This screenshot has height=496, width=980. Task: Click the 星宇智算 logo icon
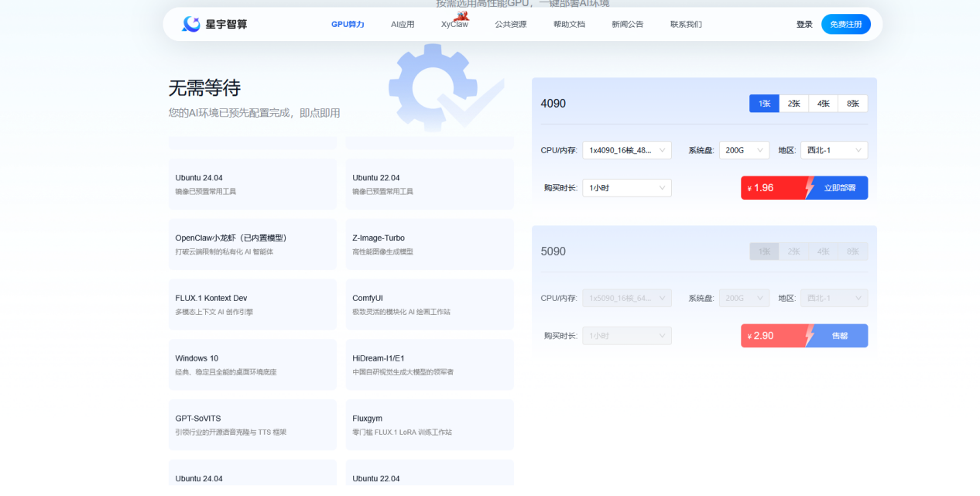(190, 24)
